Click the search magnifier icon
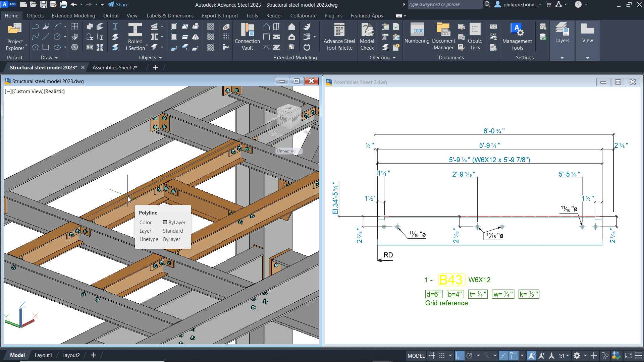This screenshot has width=644, height=362. click(x=487, y=4)
